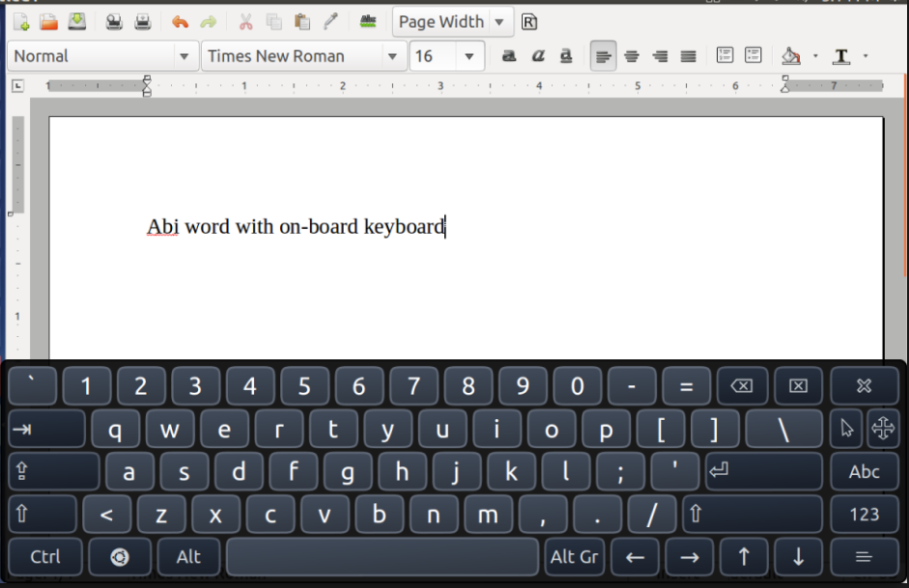
Task: Tap the Tab key on the on-screen keyboard
Action: [46, 429]
